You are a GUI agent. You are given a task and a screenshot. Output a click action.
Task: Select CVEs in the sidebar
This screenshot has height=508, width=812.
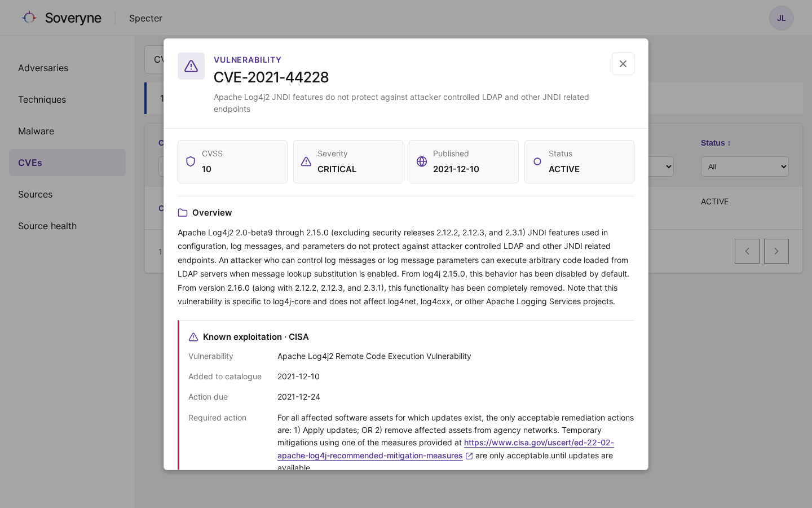(x=67, y=163)
